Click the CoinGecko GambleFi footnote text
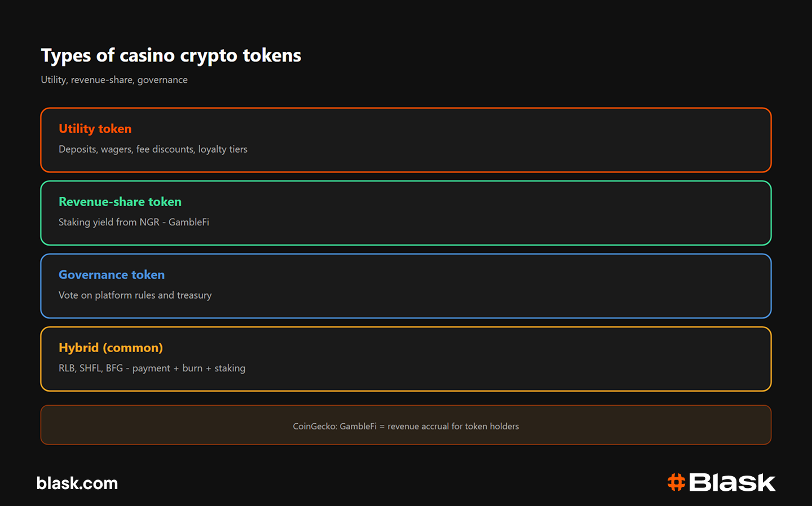This screenshot has width=812, height=506. [x=406, y=427]
